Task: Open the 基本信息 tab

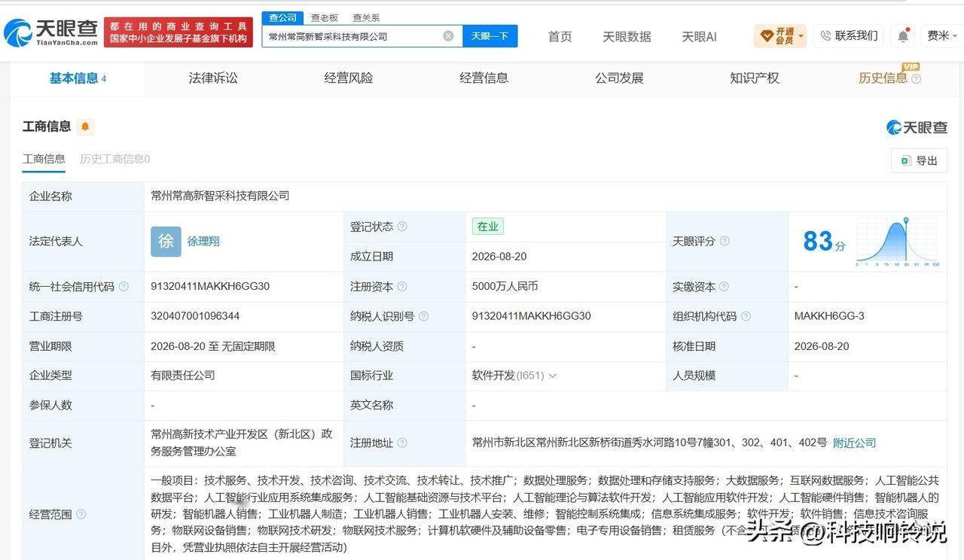Action: (78, 78)
